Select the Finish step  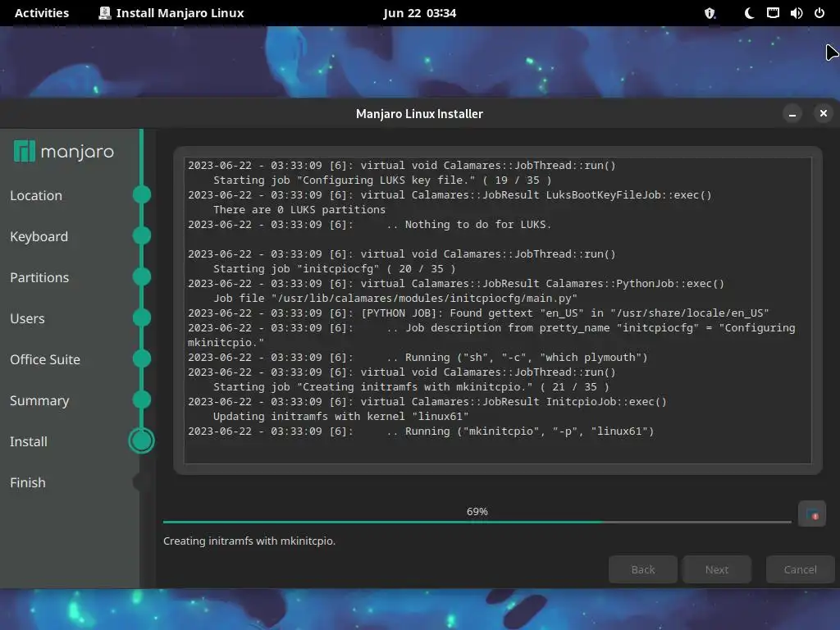click(x=27, y=482)
